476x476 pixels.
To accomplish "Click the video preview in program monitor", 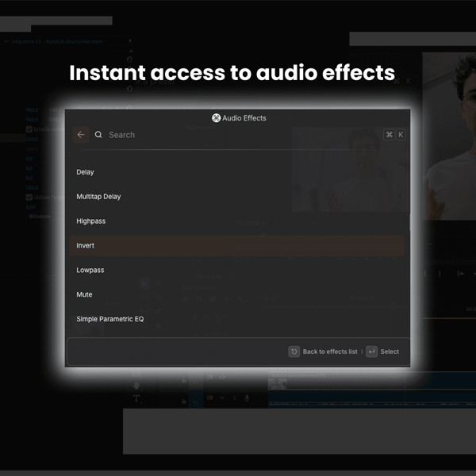I will 449,136.
